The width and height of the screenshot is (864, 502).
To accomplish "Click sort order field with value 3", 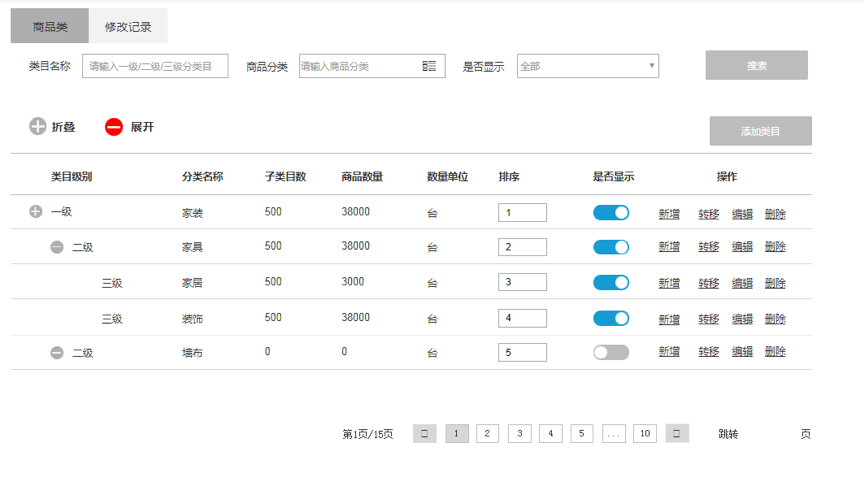I will pyautogui.click(x=522, y=282).
